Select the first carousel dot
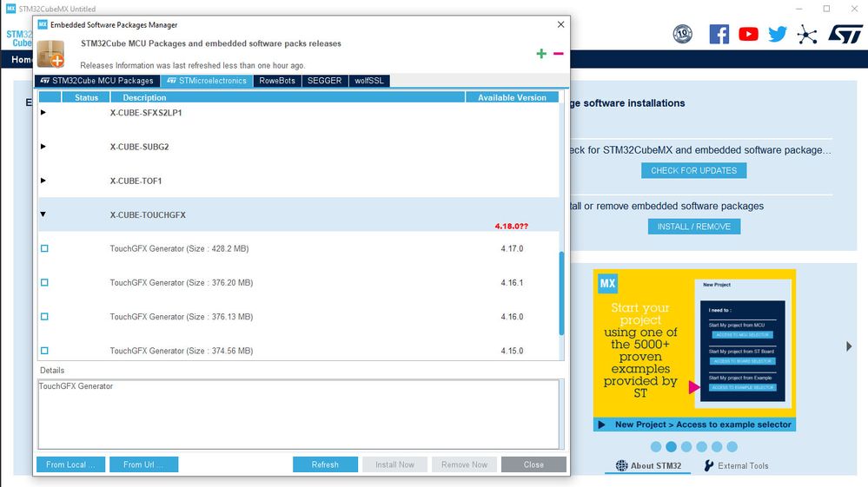The height and width of the screenshot is (487, 868). pos(656,447)
